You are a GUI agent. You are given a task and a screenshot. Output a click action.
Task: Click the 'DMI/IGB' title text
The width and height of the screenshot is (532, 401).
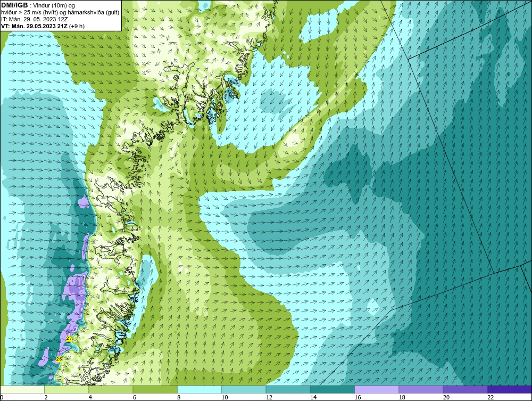(14, 5)
